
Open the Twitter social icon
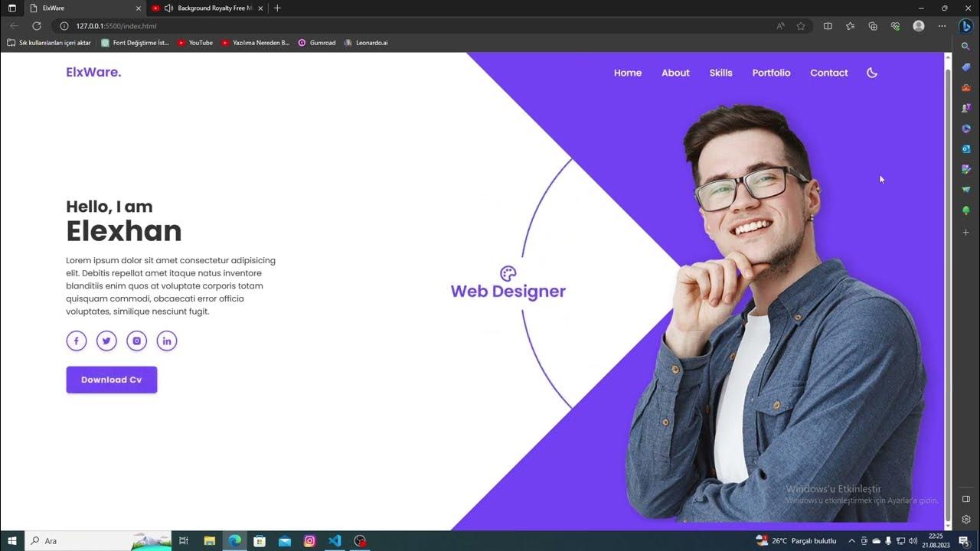pyautogui.click(x=106, y=341)
